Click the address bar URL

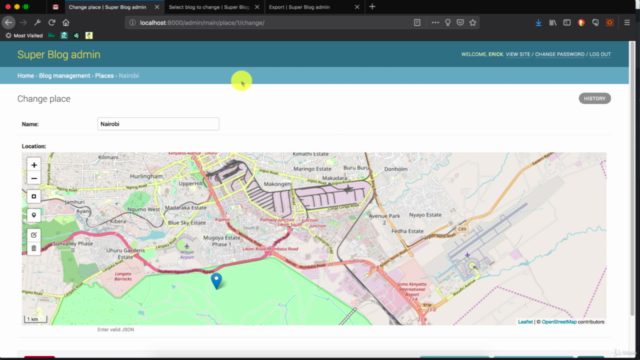tap(202, 22)
